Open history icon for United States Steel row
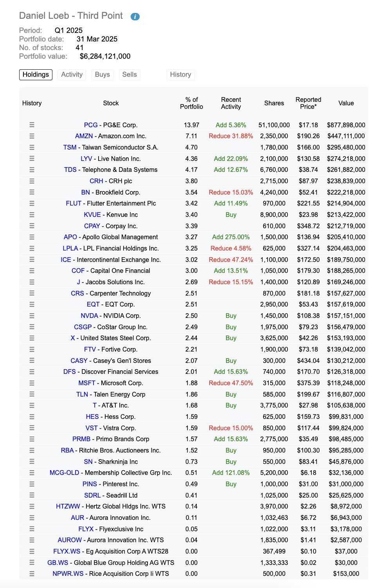 (x=32, y=338)
